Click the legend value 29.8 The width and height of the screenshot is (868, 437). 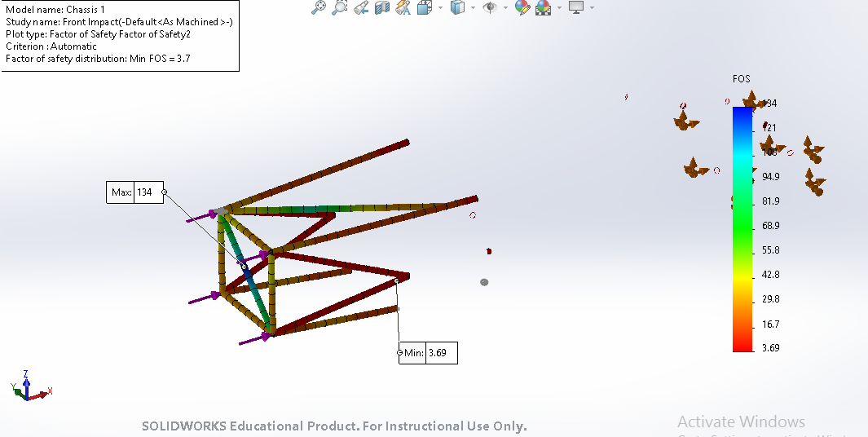coord(770,299)
